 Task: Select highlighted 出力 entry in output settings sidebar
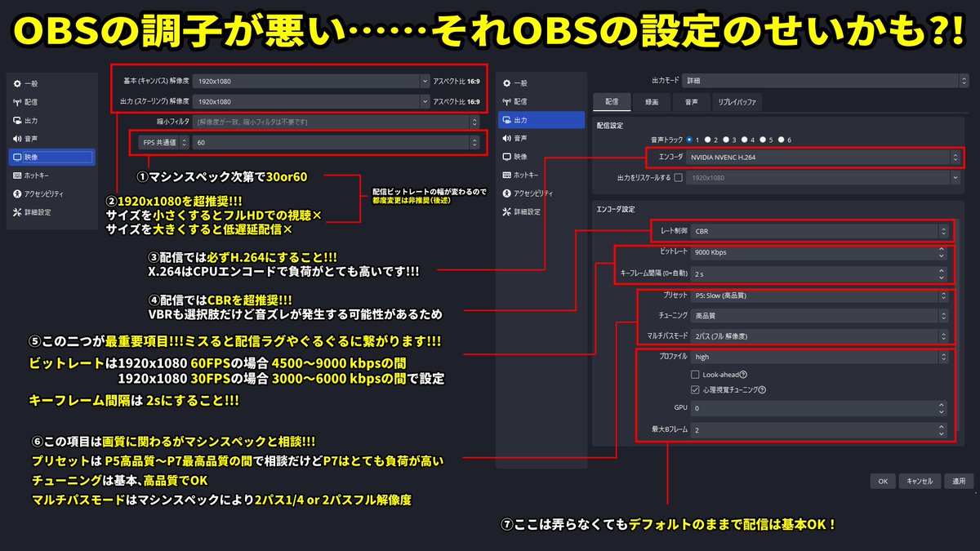coord(541,120)
